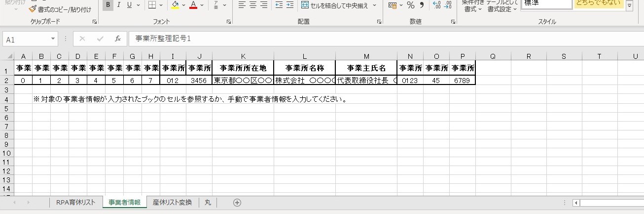Image resolution: width=644 pixels, height=214 pixels.
Task: Apply the yellow fill color swatch
Action: pyautogui.click(x=175, y=5)
